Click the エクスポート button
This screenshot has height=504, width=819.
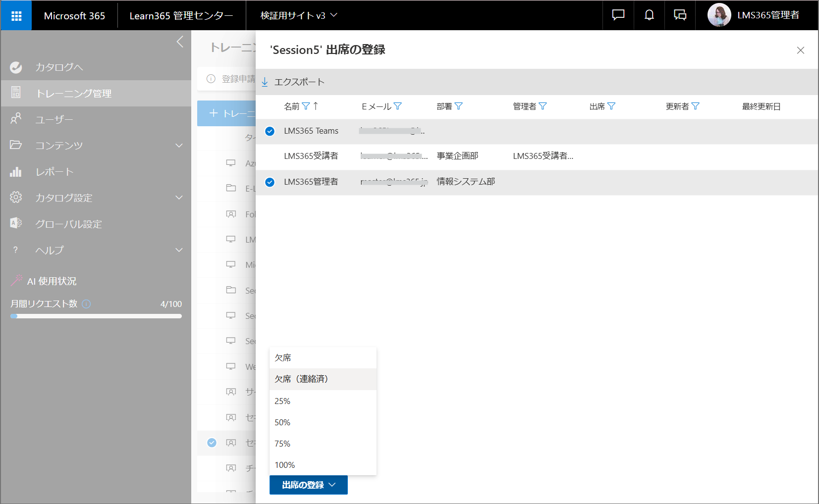(293, 82)
